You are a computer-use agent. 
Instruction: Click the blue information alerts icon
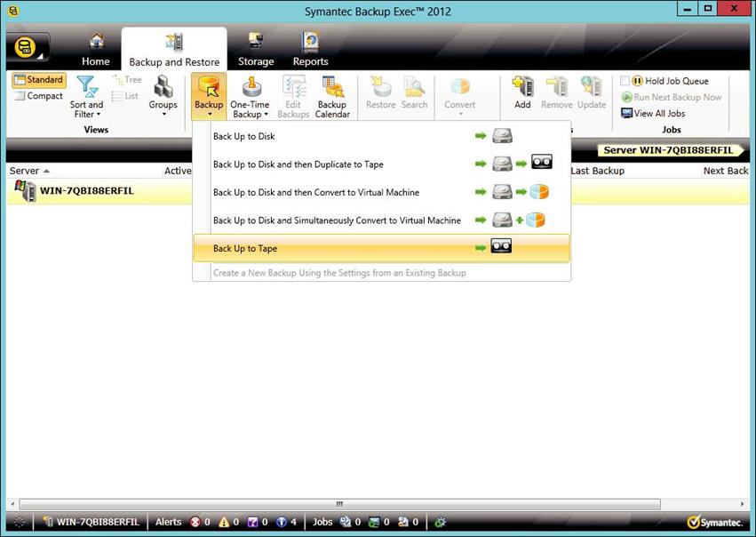click(282, 522)
